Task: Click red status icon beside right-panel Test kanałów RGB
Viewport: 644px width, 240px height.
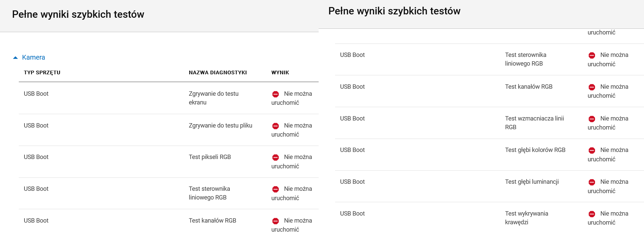Action: 592,87
